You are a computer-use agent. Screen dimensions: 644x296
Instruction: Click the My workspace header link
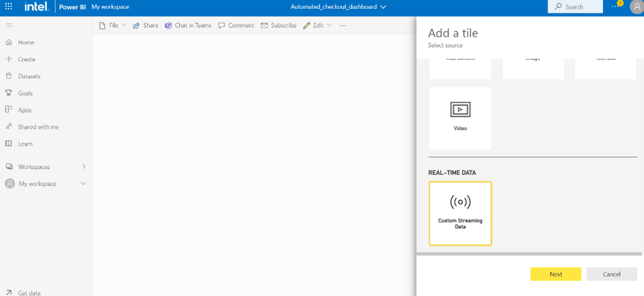click(x=110, y=7)
